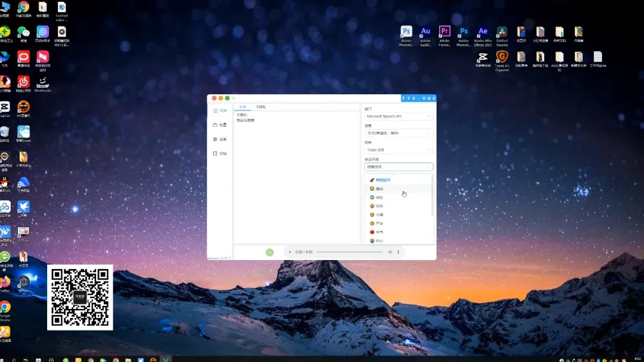Select the 不满 style option
The image size is (644, 362).
(398, 215)
